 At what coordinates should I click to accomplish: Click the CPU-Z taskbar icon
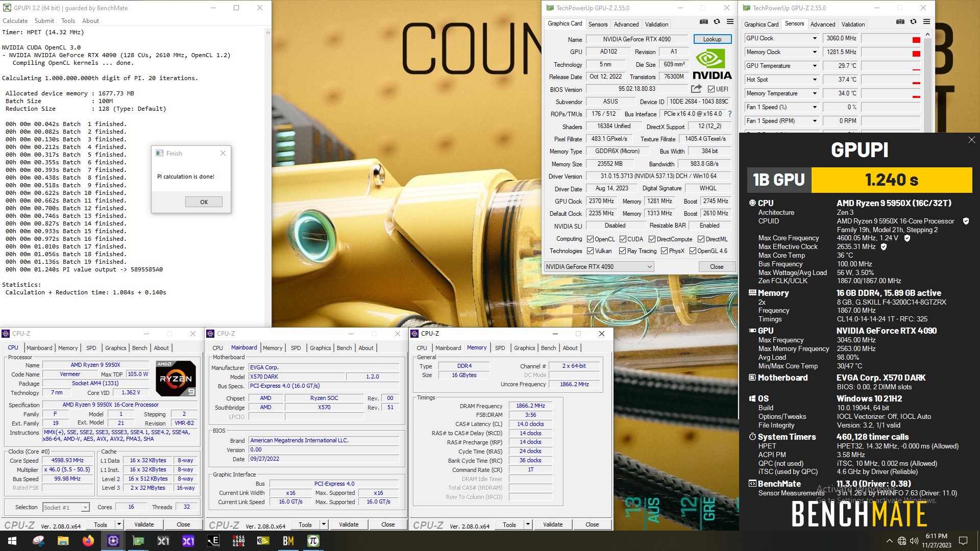coord(113,541)
